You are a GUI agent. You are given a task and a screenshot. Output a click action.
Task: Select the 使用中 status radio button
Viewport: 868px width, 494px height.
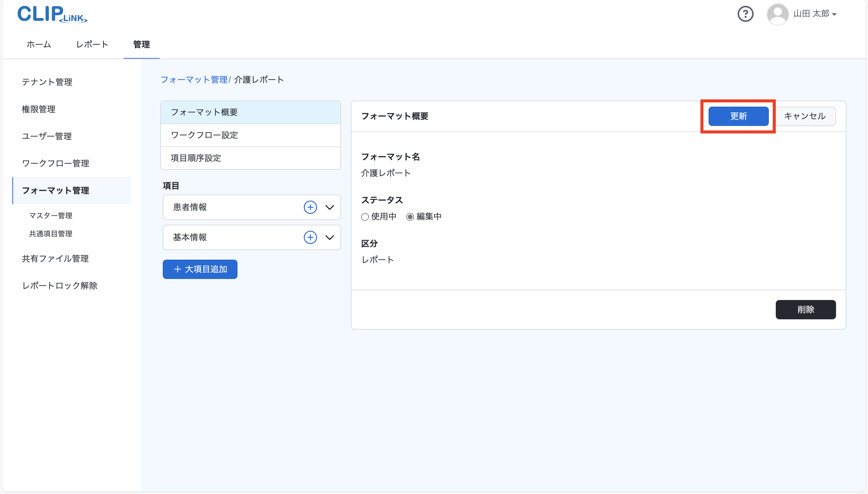(365, 217)
